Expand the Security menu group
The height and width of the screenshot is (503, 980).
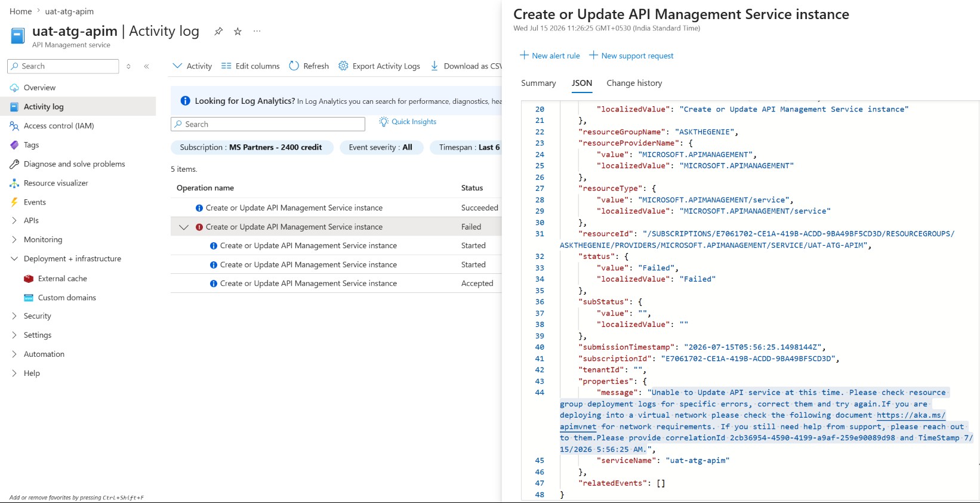tap(14, 316)
